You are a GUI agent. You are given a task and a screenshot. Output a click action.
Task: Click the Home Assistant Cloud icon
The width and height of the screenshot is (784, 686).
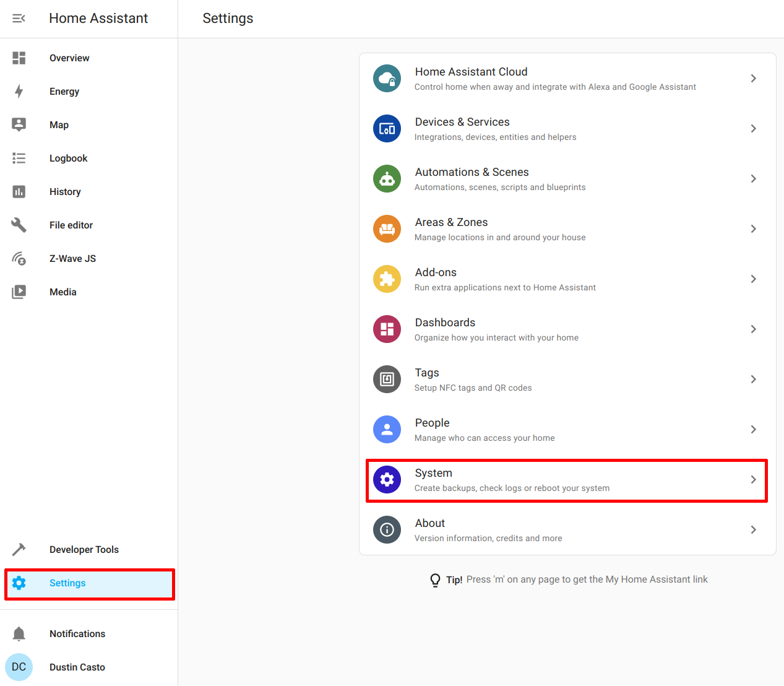[387, 79]
